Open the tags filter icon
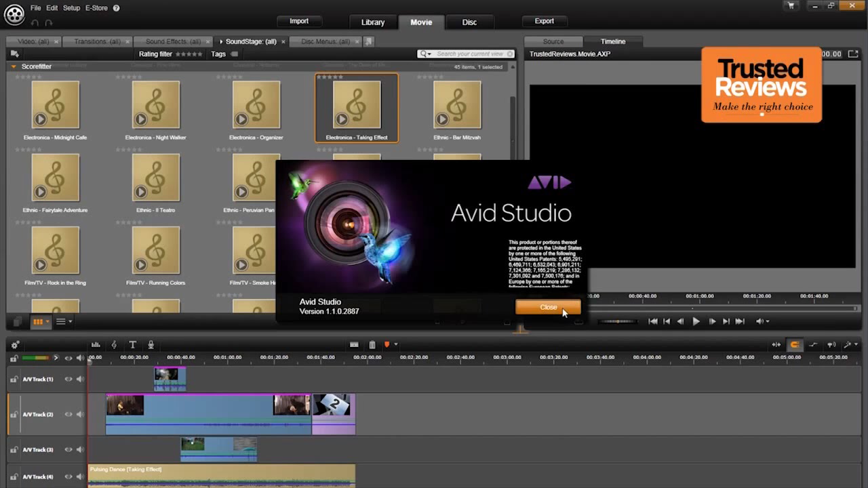The width and height of the screenshot is (868, 488). [x=235, y=54]
